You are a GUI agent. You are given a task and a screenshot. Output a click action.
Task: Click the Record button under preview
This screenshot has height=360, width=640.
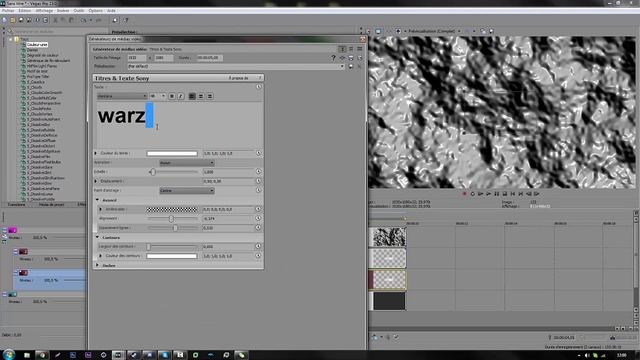pos(464,194)
